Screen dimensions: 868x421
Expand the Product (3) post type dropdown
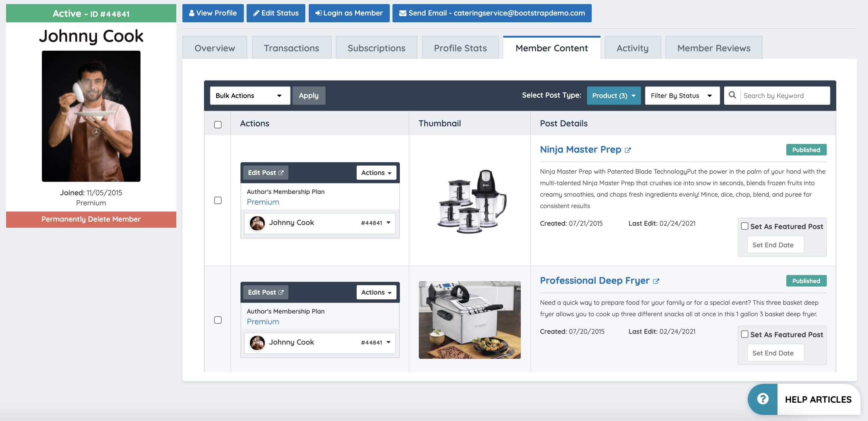[x=613, y=96]
